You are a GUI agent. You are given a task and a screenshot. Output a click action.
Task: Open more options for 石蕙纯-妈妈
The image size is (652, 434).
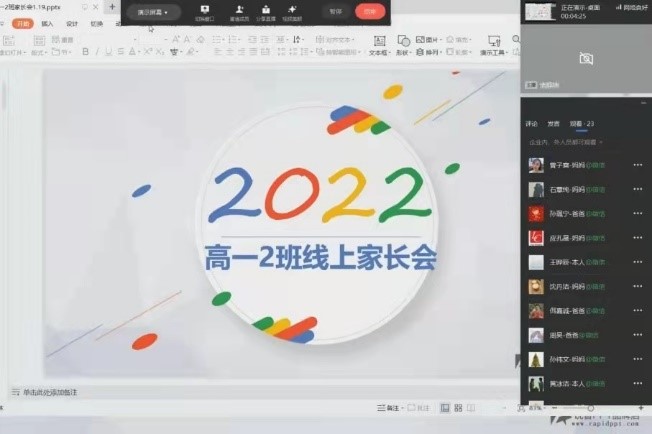click(x=637, y=189)
